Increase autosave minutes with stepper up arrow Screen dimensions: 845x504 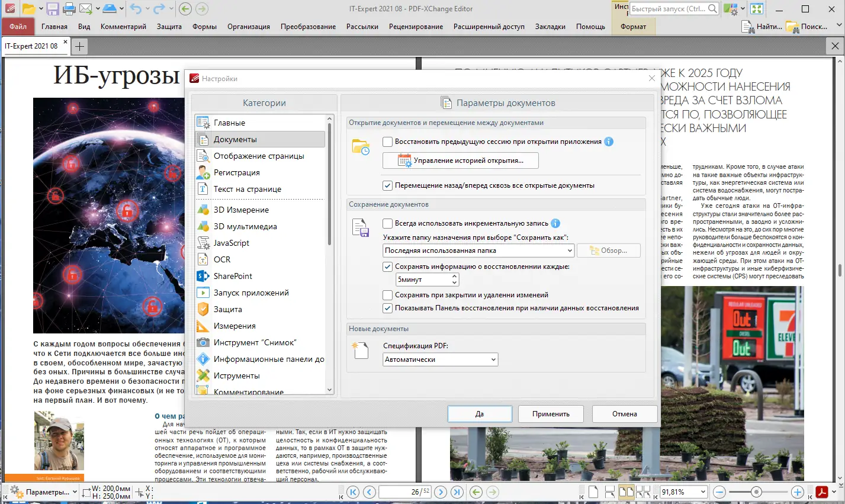455,276
